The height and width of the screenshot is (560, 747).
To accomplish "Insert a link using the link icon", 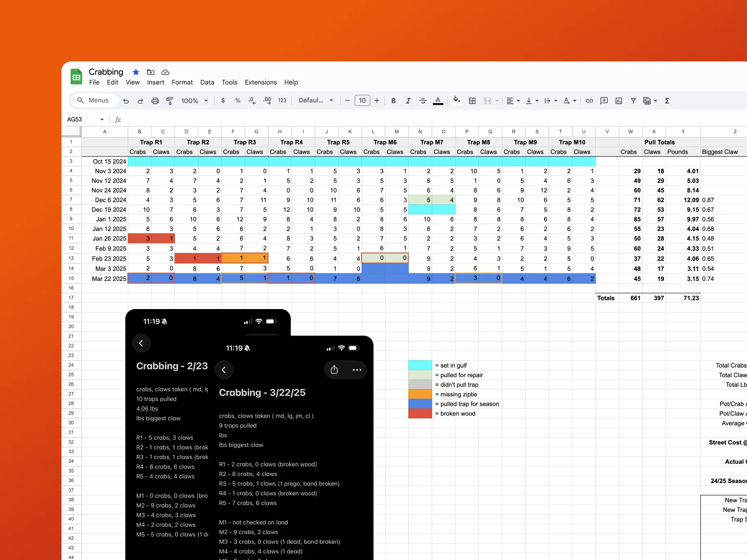I will (590, 101).
